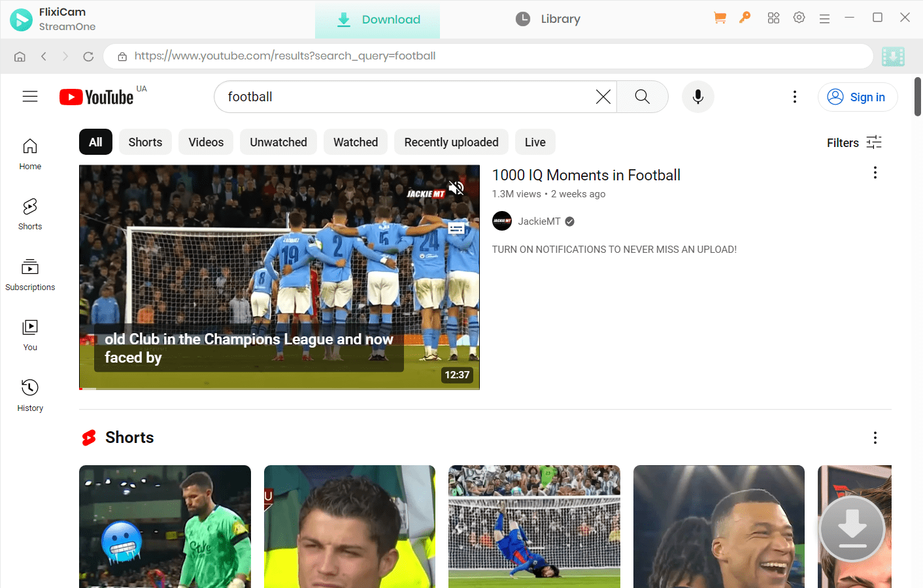Unmute the video preview with the speaker icon

tap(456, 188)
